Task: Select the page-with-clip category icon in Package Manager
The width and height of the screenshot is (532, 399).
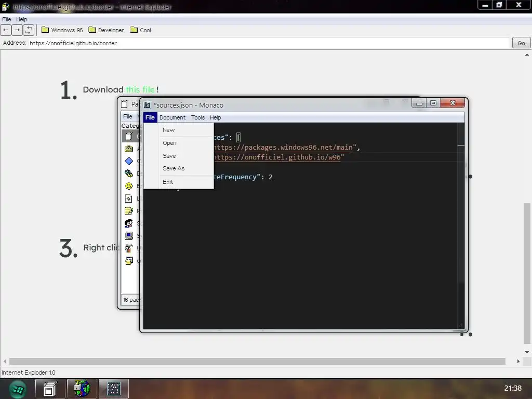Action: tap(129, 198)
